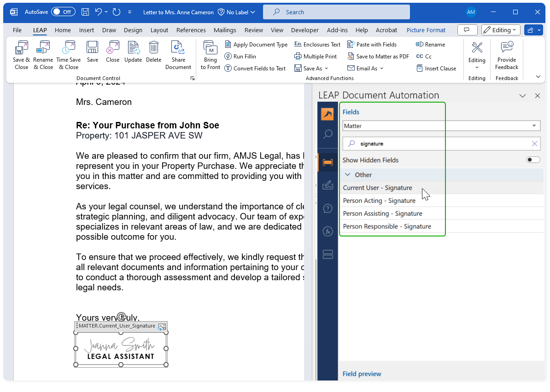Click the Save & Close ribbon icon
Screen dimensions: 550x392
[21, 48]
